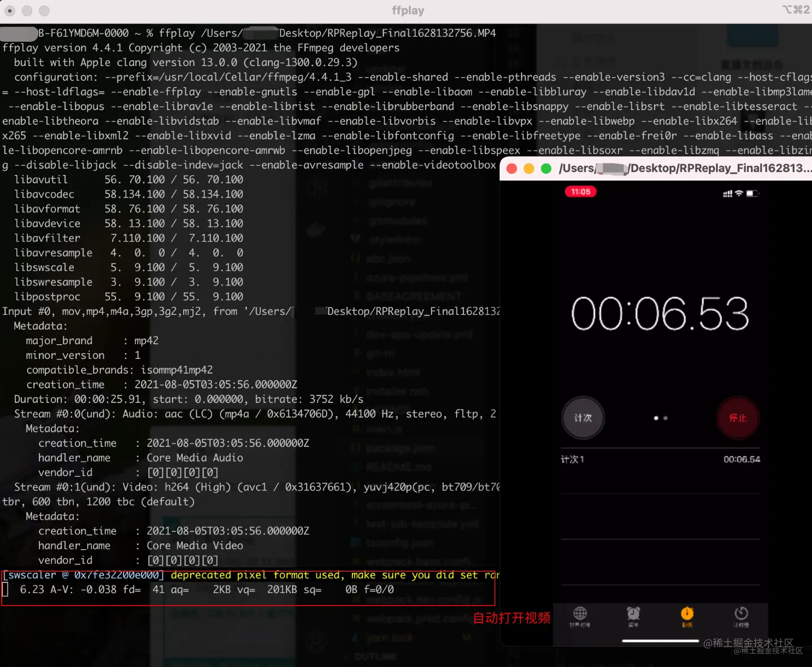This screenshot has height=667, width=812.
Task: Click the 'ffplay version 4.4.1' line
Action: click(201, 48)
